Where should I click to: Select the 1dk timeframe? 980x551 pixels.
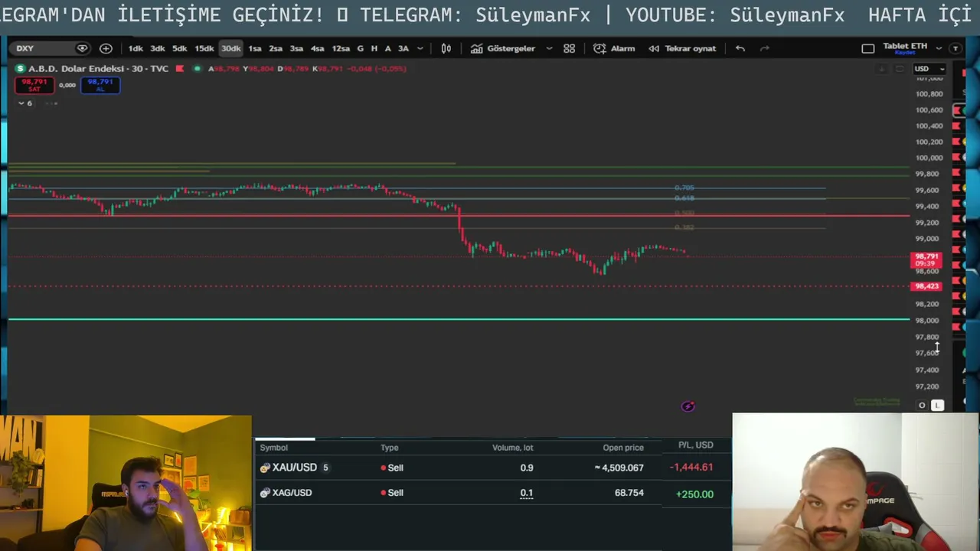pyautogui.click(x=136, y=48)
